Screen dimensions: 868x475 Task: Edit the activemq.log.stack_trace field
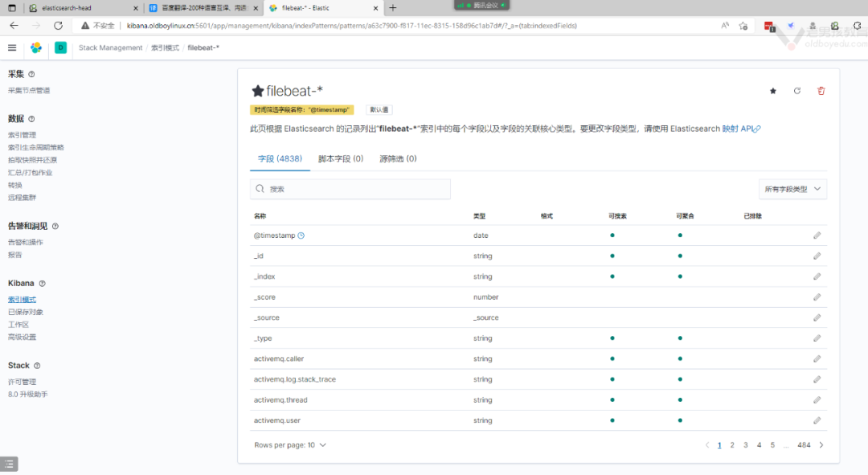pos(817,379)
